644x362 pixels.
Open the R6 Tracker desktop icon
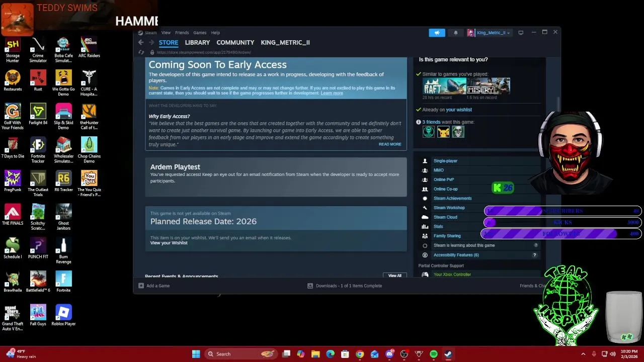[63, 182]
